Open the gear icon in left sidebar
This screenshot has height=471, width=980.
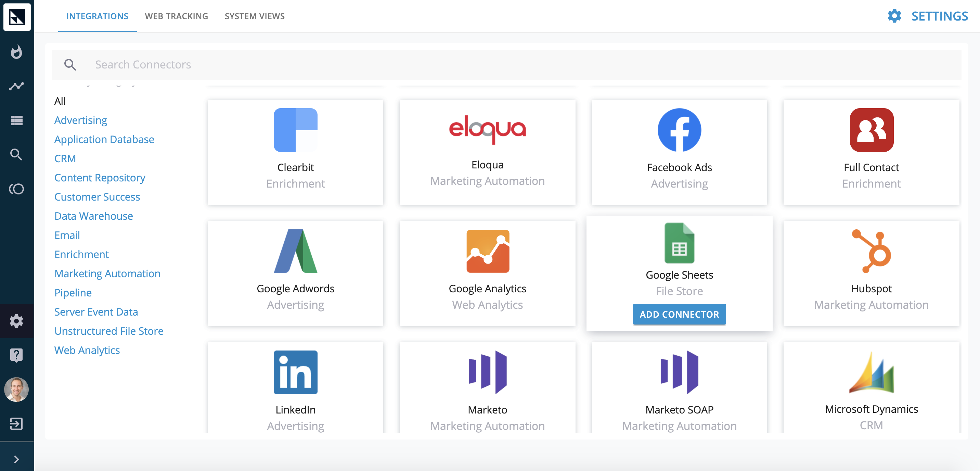coord(16,321)
